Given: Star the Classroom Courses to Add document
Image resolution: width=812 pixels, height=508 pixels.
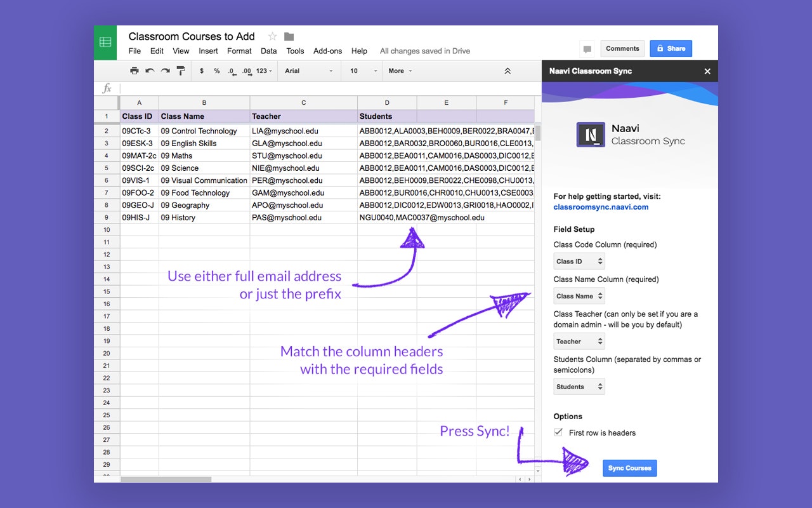Looking at the screenshot, I should coord(272,36).
